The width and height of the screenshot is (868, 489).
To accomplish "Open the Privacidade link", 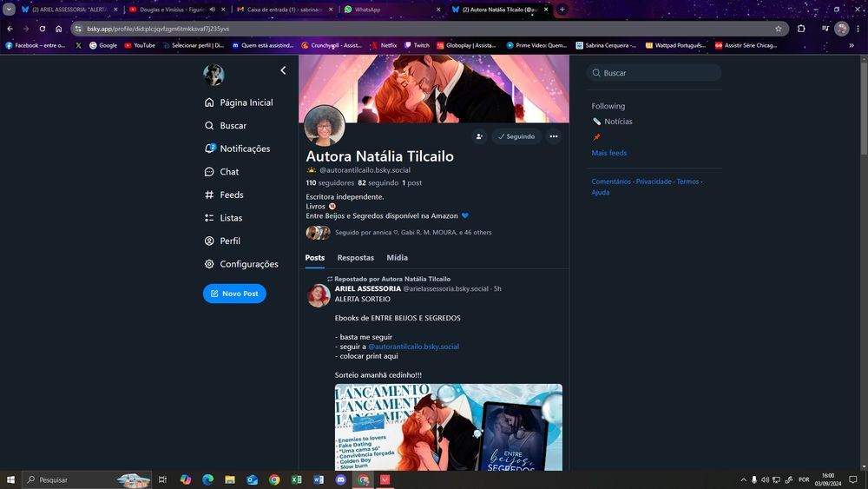I will click(654, 182).
